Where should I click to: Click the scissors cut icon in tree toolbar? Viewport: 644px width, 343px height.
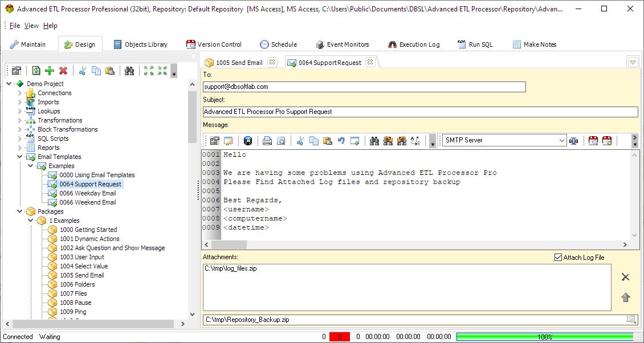[x=82, y=71]
